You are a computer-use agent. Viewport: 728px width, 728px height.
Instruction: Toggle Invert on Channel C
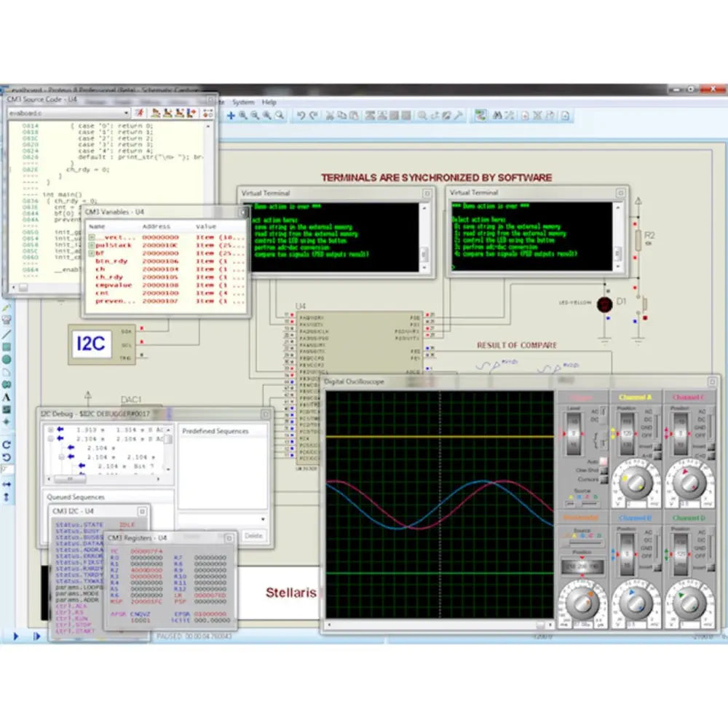coord(709,447)
